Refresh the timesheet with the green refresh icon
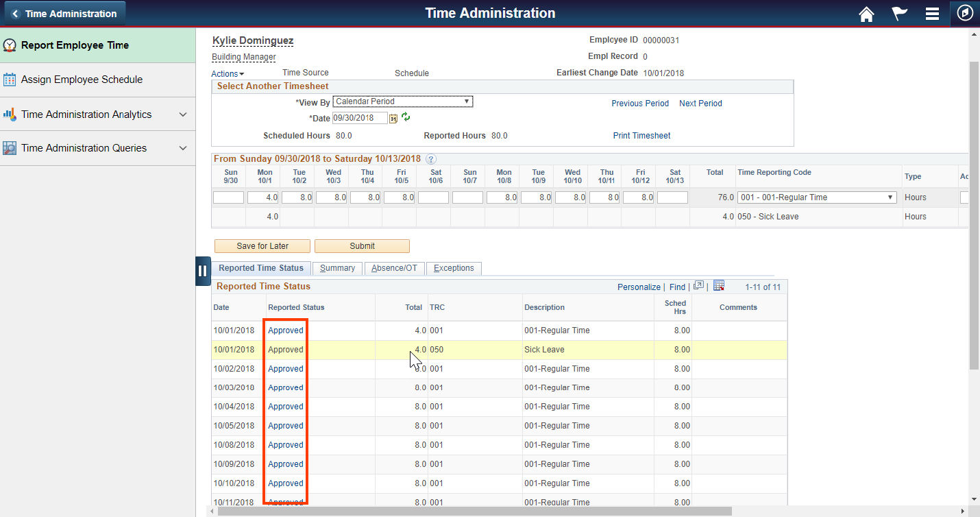Screen dimensions: 980x517 [404, 117]
